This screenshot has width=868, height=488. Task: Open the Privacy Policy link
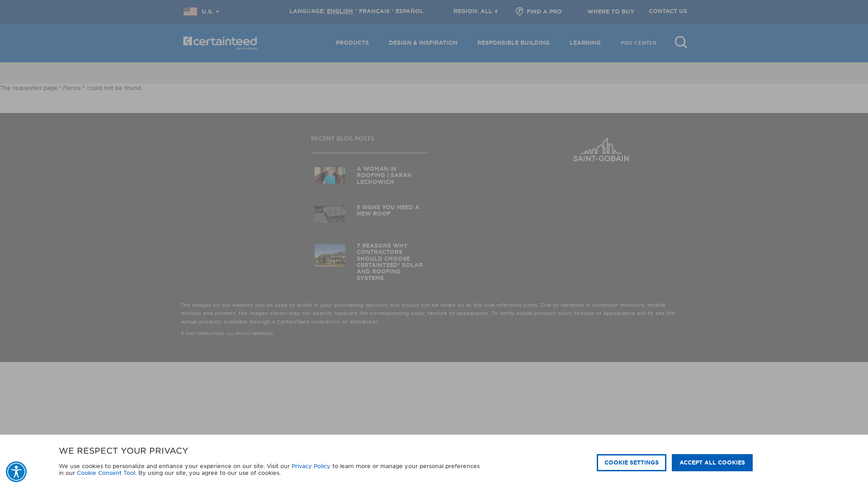click(x=311, y=466)
